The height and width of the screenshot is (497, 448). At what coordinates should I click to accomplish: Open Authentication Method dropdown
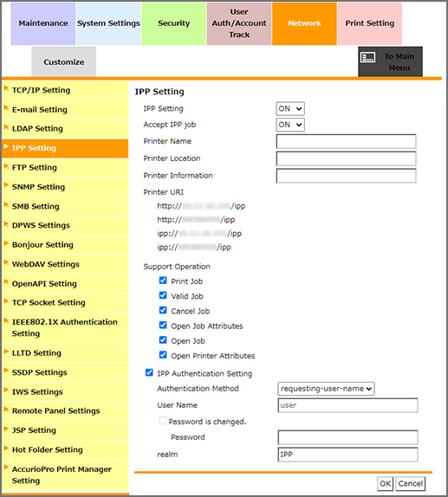(326, 389)
